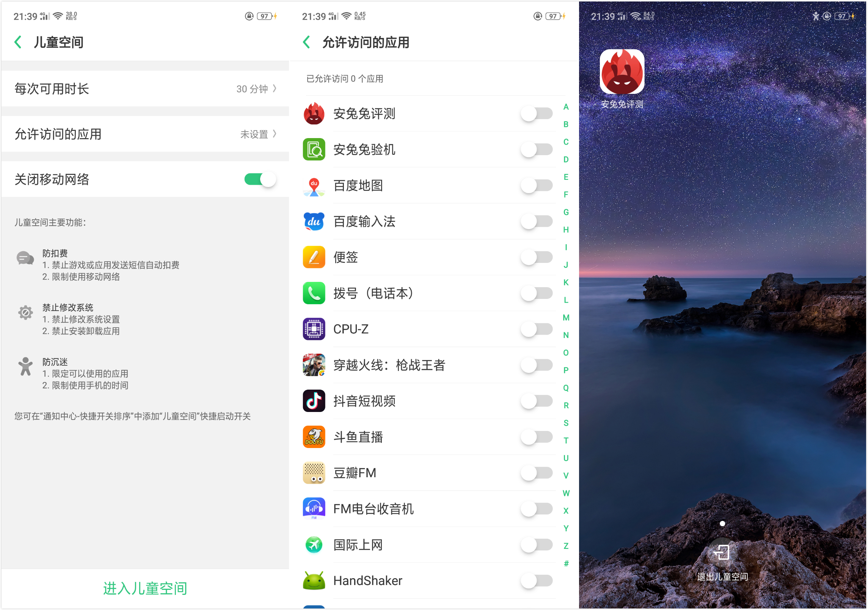Click the 斗鱼直播 app icon

(x=314, y=437)
